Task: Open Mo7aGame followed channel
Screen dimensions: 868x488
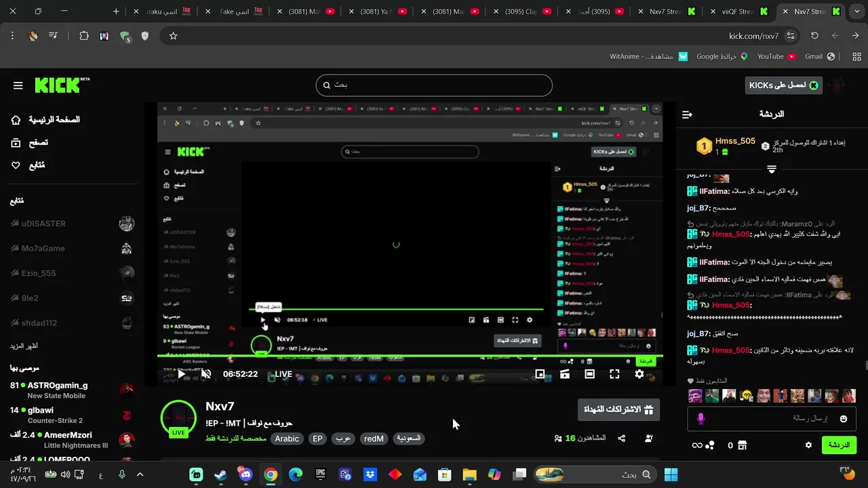Action: [x=72, y=249]
